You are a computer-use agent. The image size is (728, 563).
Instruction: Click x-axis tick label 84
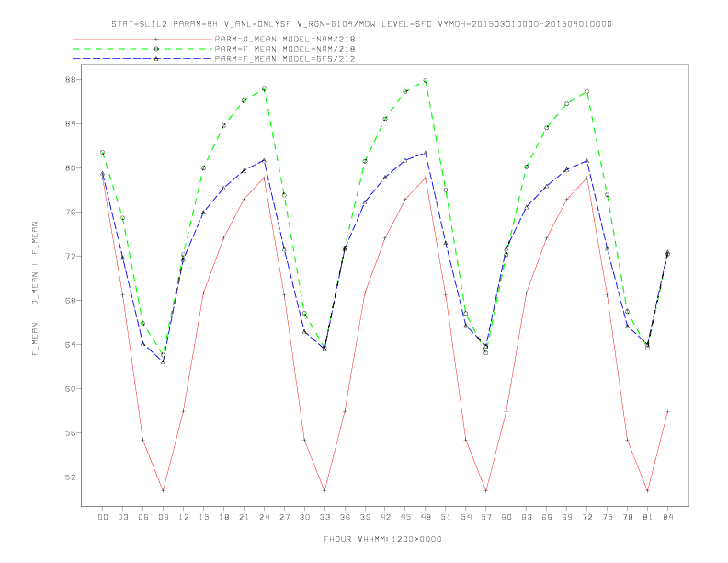click(x=667, y=517)
